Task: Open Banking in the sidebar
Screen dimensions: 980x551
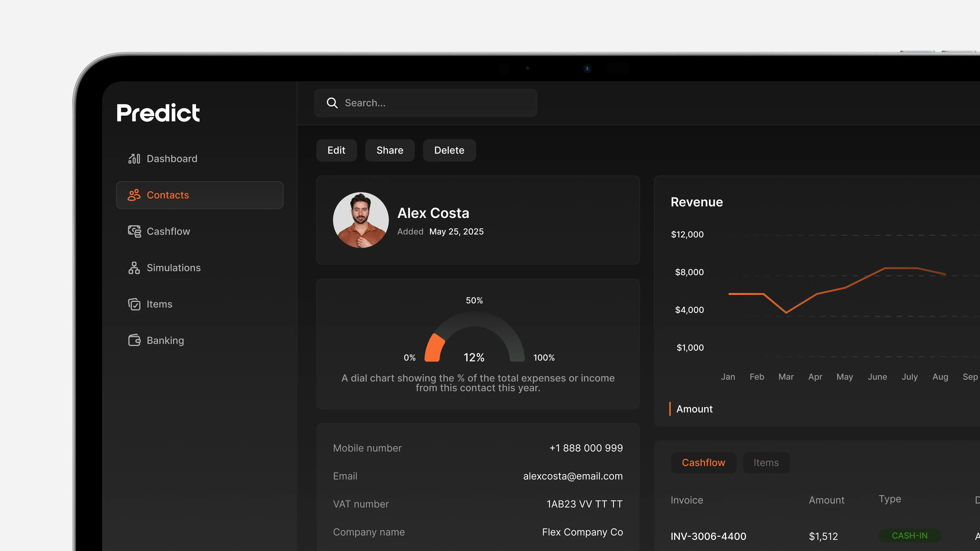Action: 200,340
